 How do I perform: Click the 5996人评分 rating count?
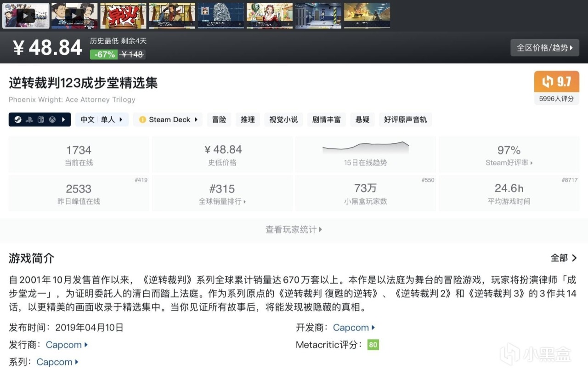coord(557,98)
